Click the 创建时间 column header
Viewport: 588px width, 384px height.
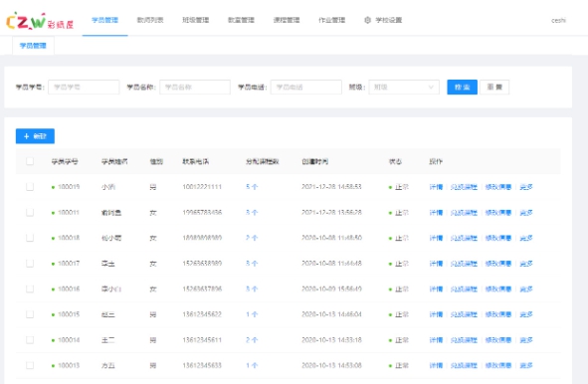[315, 161]
